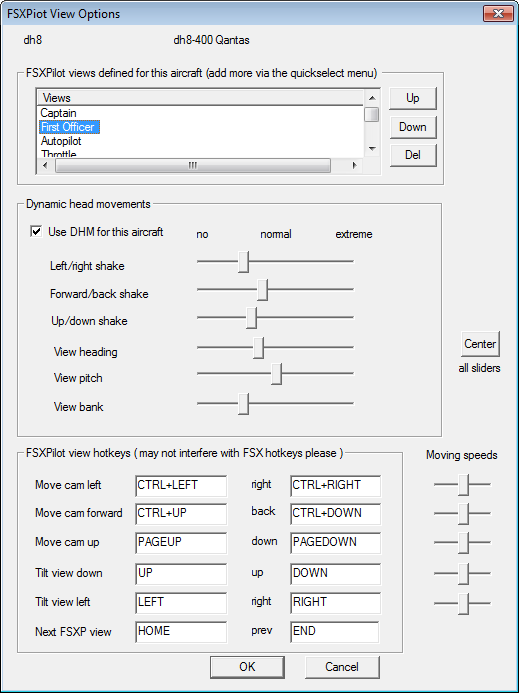
Task: Click the Tilt view left hotkey field
Action: pyautogui.click(x=181, y=603)
